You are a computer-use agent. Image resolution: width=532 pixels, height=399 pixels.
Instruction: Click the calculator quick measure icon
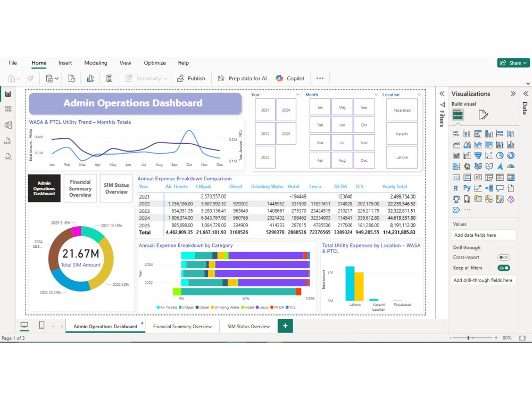(109, 79)
